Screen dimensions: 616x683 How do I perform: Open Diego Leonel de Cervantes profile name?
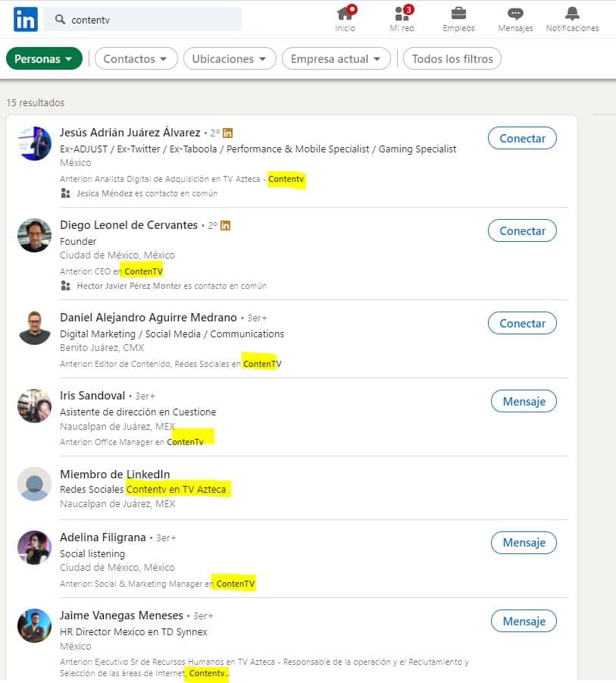pos(128,225)
